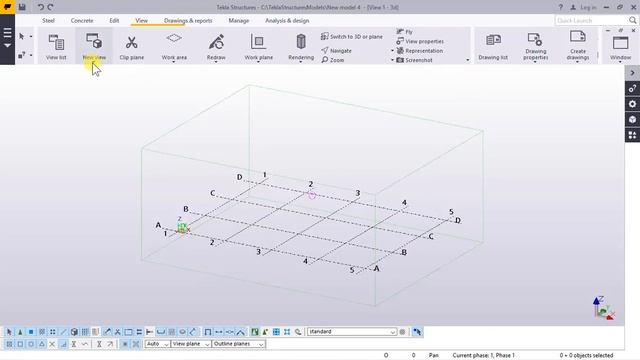Toggle the Select parts blue-square switch
The image size is (640, 360).
click(x=31, y=332)
